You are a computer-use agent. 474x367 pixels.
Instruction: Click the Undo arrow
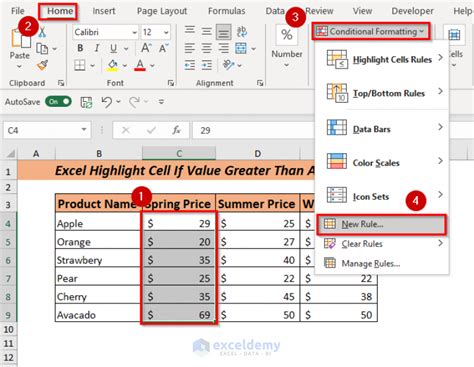(x=107, y=102)
